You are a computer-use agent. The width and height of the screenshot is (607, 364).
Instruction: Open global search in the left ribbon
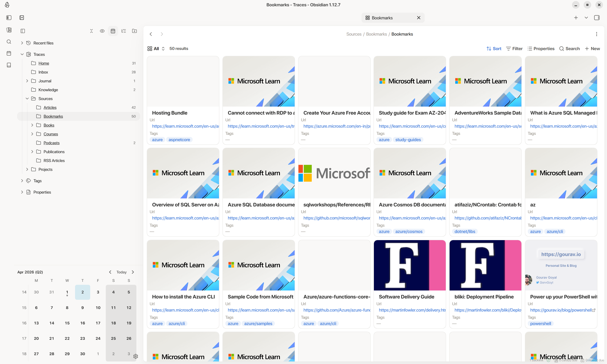pyautogui.click(x=9, y=42)
